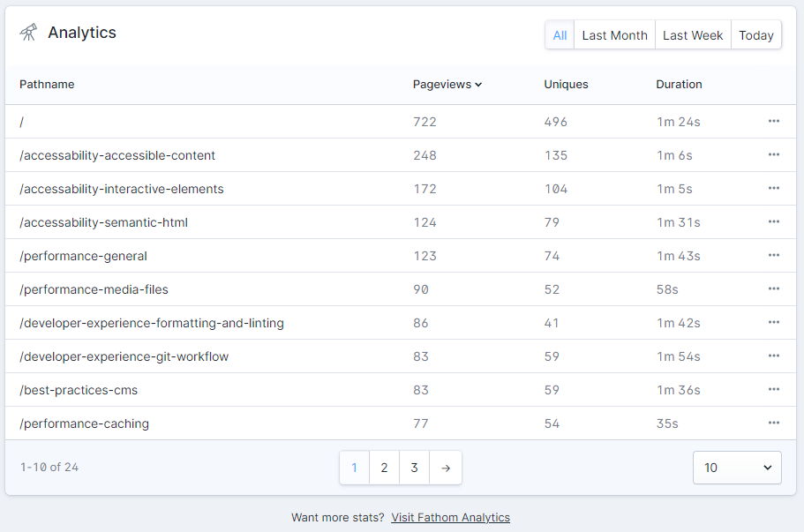Open options for /developer-experience-git-workflow row
This screenshot has height=532, width=804.
point(774,356)
